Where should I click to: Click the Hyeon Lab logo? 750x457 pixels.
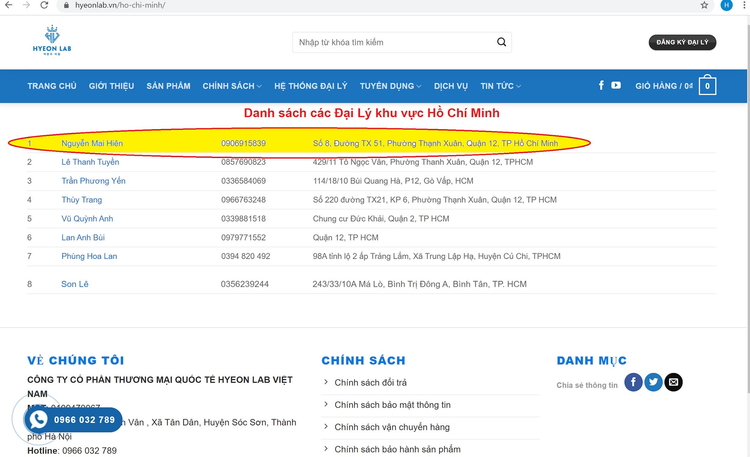51,42
